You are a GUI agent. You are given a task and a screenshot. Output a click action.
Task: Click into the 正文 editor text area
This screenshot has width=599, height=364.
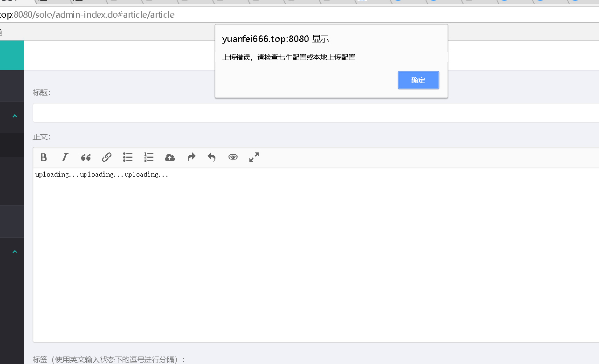point(316,255)
